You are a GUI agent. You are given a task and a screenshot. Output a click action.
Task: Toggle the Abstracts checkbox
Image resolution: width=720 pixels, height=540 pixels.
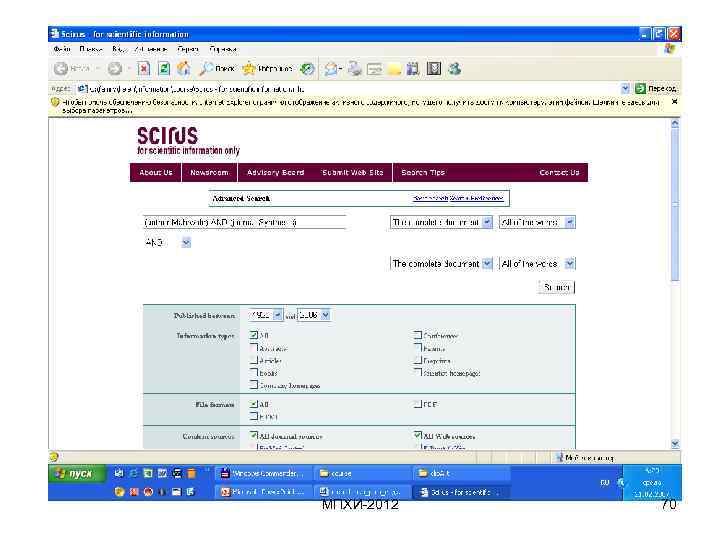coord(254,348)
